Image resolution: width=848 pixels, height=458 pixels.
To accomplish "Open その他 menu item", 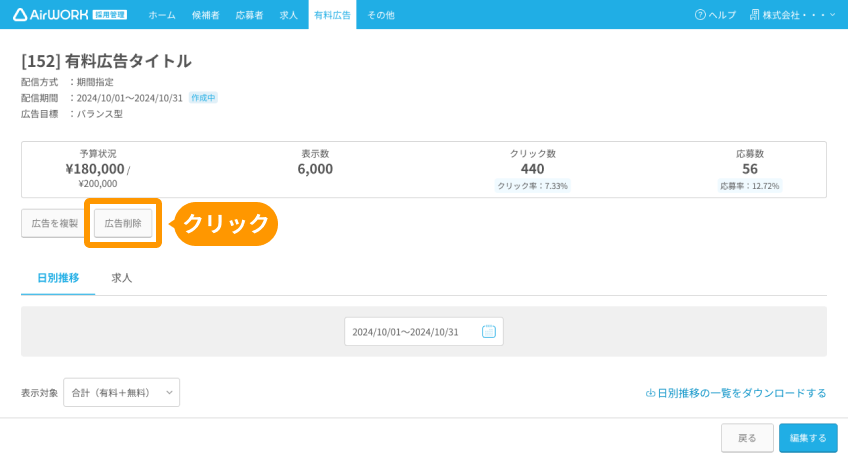I will pyautogui.click(x=381, y=15).
